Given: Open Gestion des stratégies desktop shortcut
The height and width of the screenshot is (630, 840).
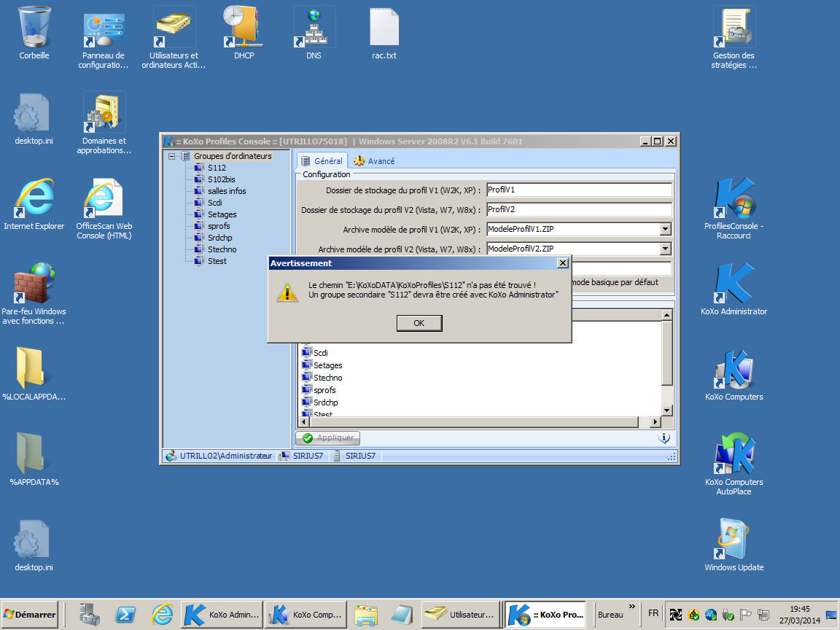Looking at the screenshot, I should 734,37.
